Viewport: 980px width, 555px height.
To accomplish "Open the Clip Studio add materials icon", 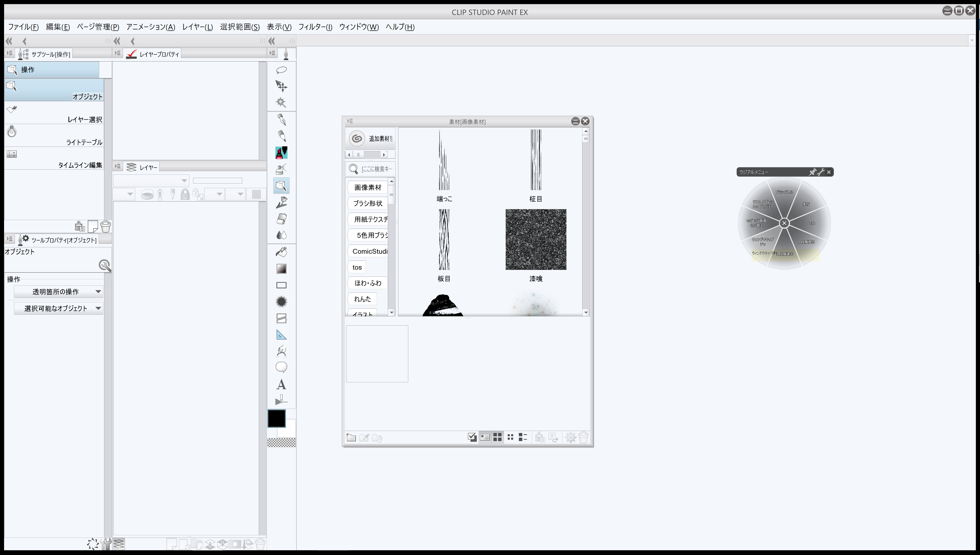I will pos(357,138).
